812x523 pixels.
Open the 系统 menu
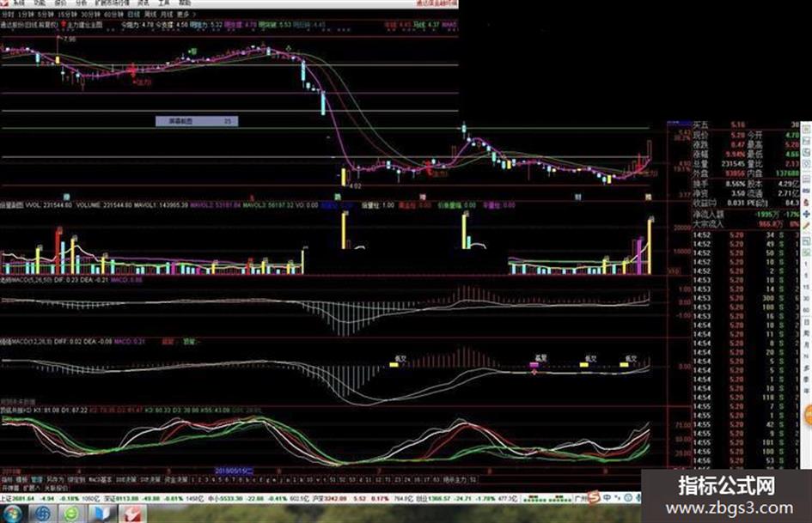[18, 3]
